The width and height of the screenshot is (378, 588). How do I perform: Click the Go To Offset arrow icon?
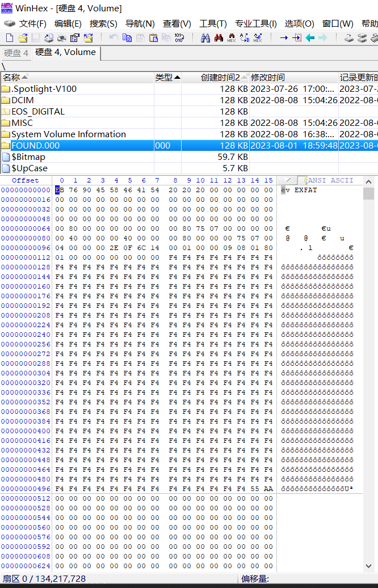[x=284, y=37]
